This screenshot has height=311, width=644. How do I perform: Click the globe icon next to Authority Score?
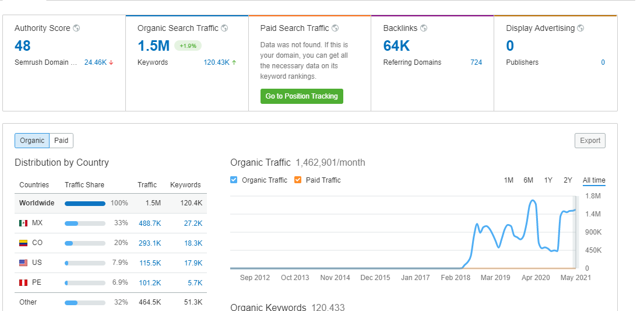point(76,29)
